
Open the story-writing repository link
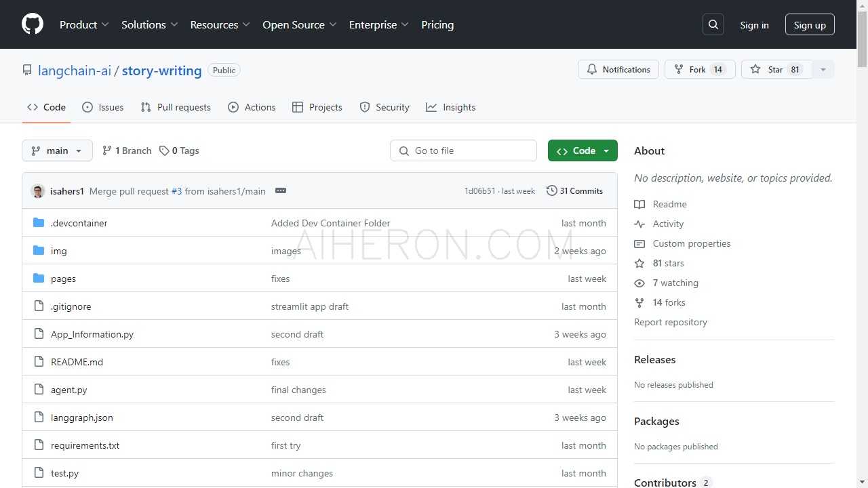pos(162,70)
